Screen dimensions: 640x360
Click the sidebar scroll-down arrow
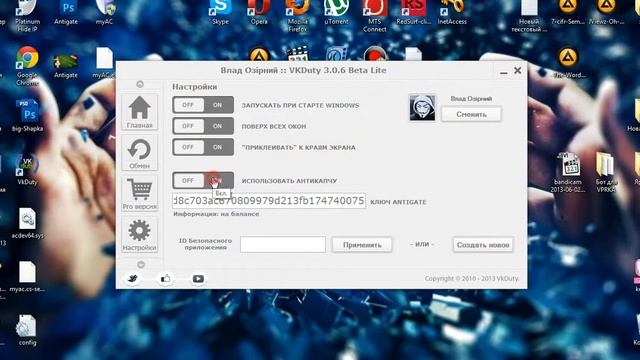(x=141, y=264)
